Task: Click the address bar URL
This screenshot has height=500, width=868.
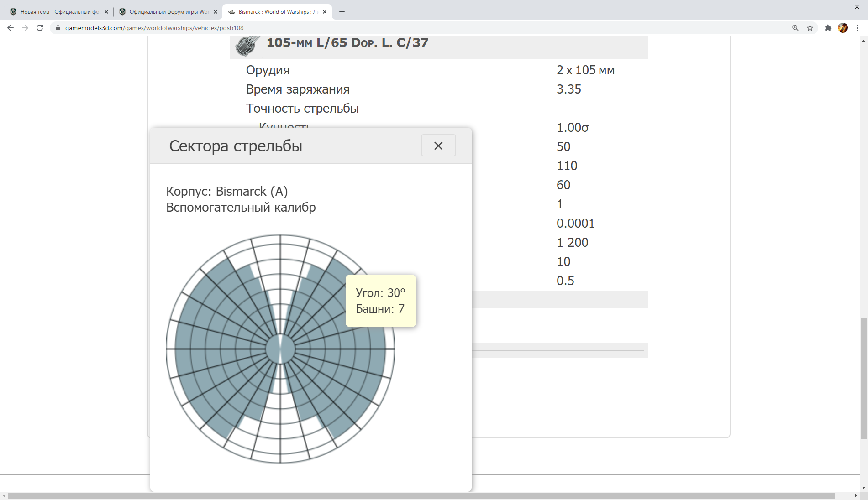Action: (x=154, y=28)
